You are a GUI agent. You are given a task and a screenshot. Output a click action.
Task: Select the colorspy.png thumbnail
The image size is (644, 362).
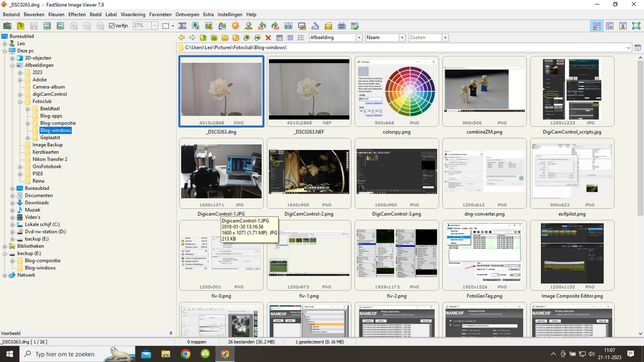pyautogui.click(x=397, y=91)
